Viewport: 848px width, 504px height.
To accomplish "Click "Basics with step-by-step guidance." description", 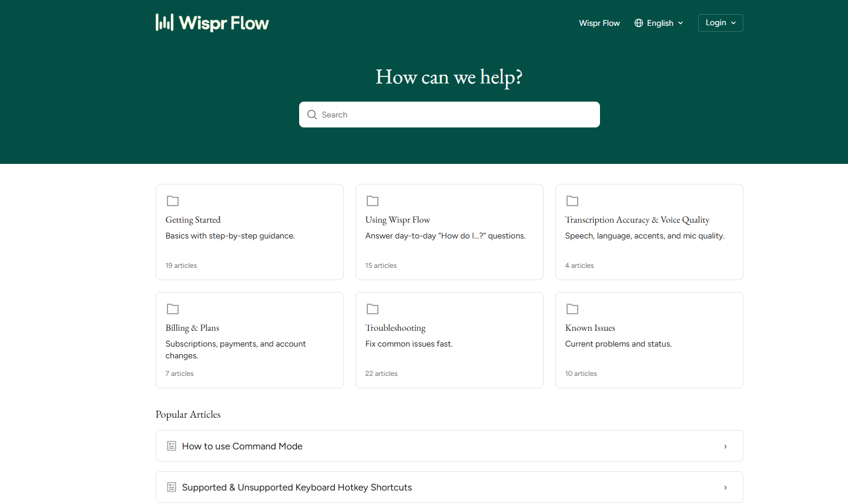I will (230, 236).
